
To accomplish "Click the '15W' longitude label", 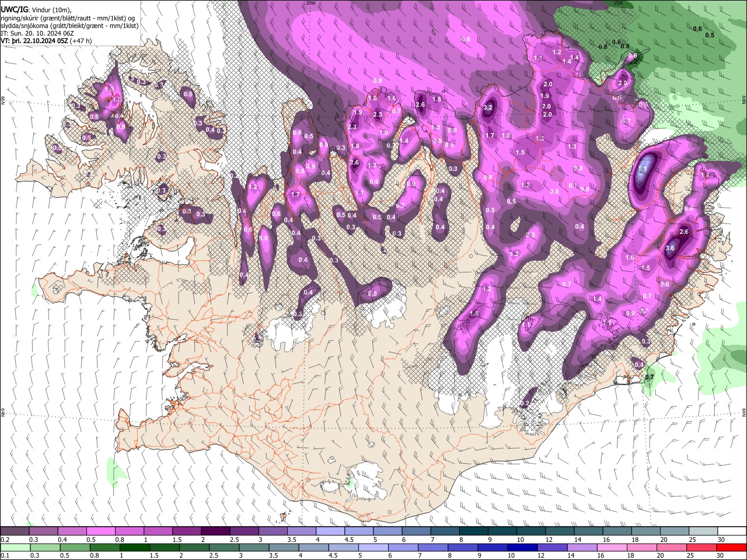I will [618, 3].
